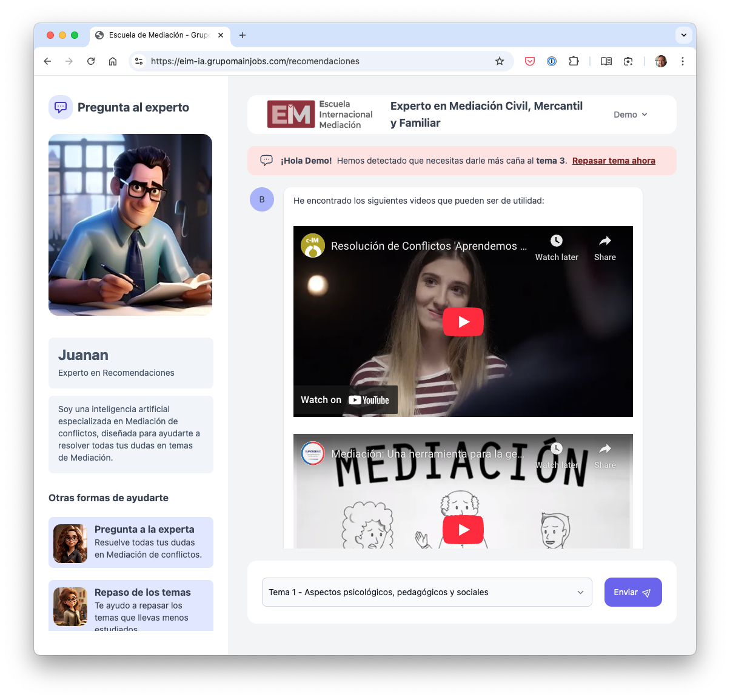Click the red play button on the first video
Viewport: 730px width, 700px height.
point(463,321)
